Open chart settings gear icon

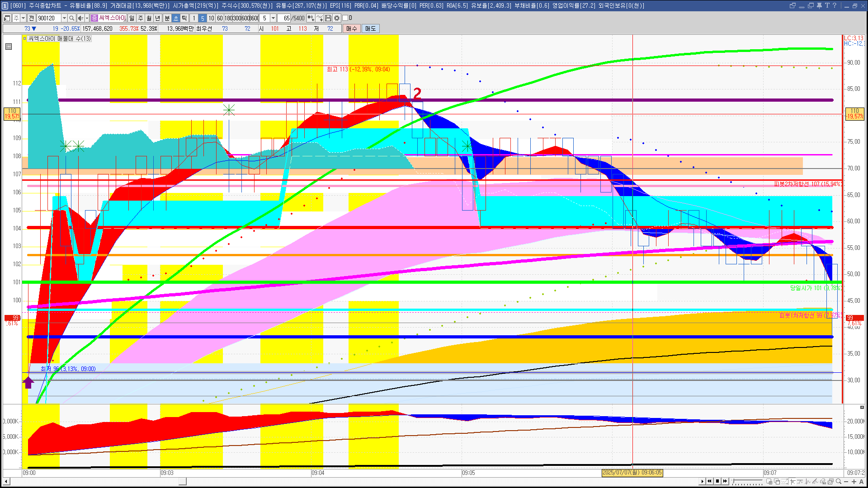337,18
